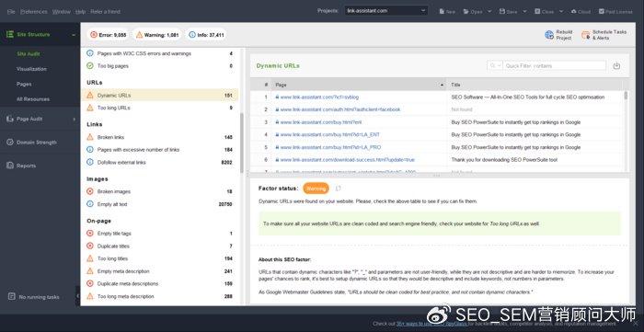Open the Quick Filter search options dropdown
Image resolution: width=644 pixels, height=332 pixels.
(x=495, y=65)
